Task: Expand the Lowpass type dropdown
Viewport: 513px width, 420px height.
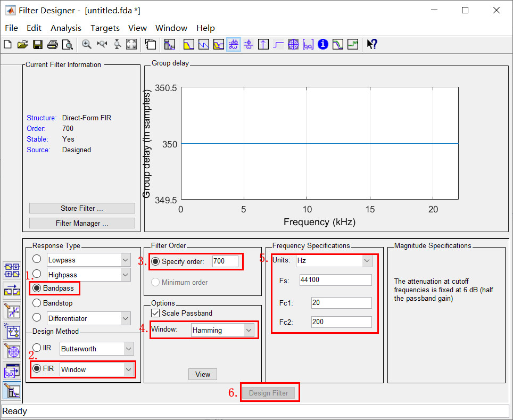Action: click(x=125, y=260)
